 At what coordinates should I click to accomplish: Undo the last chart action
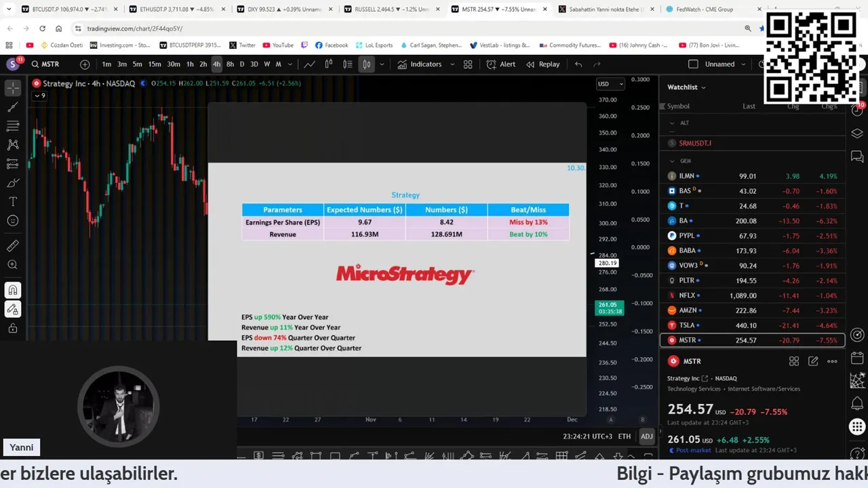578,64
